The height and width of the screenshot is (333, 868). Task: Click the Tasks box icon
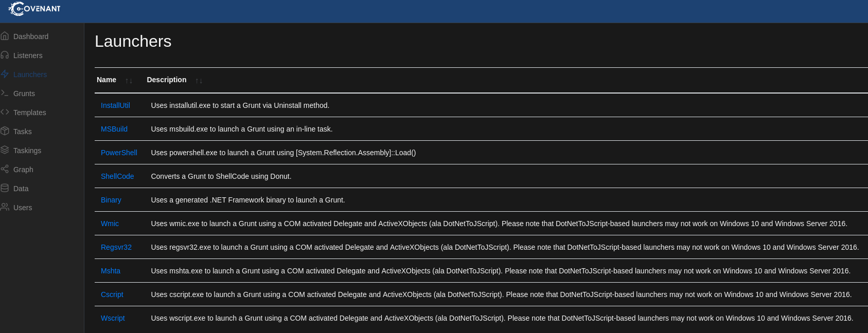pos(5,131)
